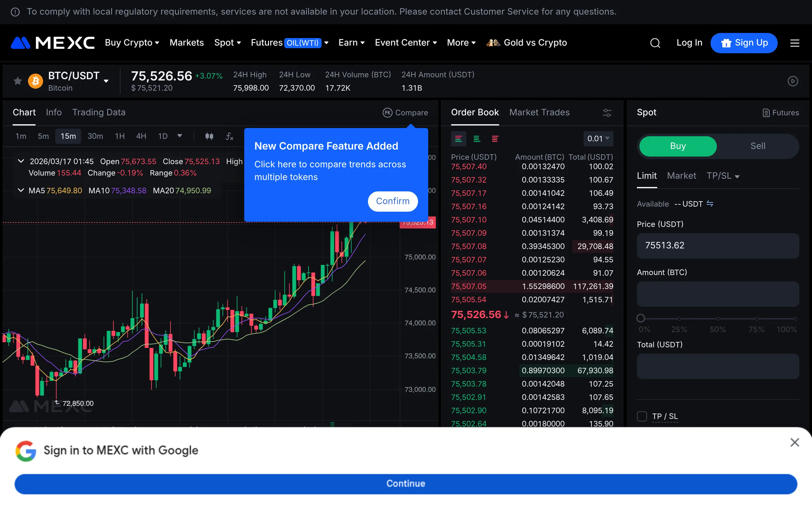
Task: Show sell orders only in Order Book
Action: 495,139
